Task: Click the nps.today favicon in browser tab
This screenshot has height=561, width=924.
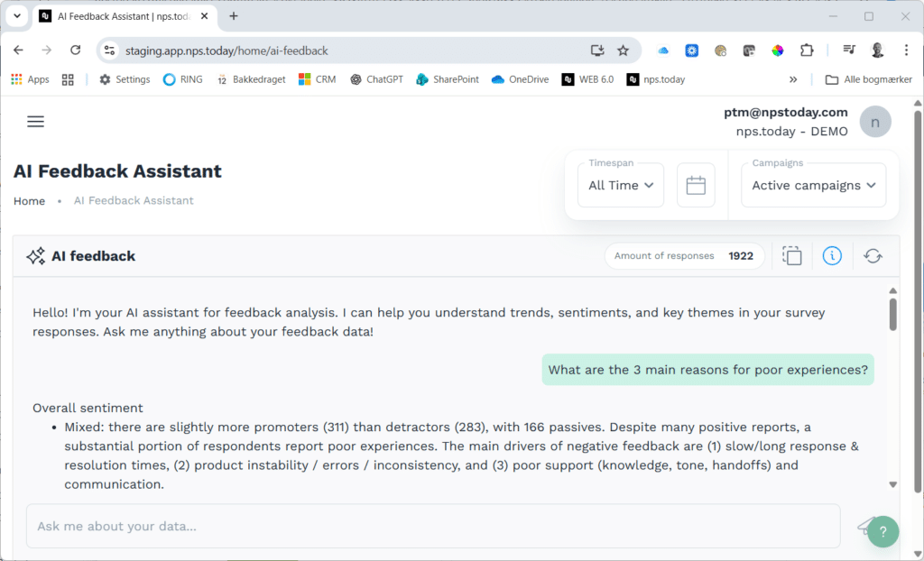Action: (45, 15)
